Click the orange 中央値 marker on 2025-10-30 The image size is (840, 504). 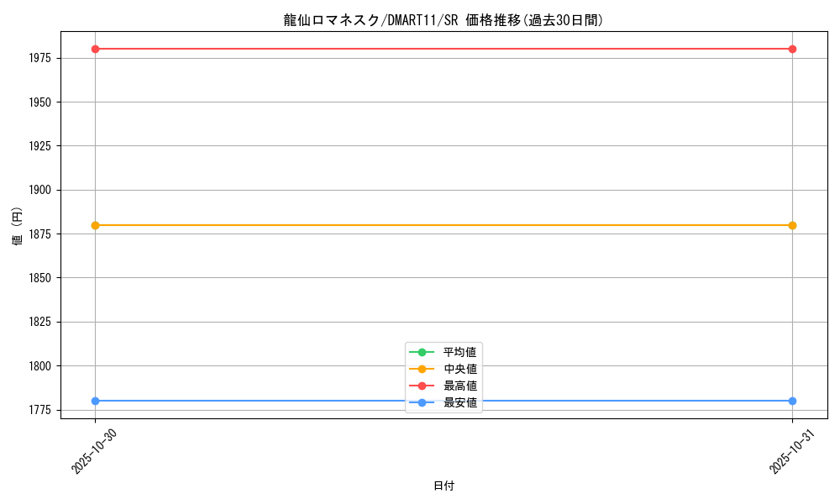94,224
